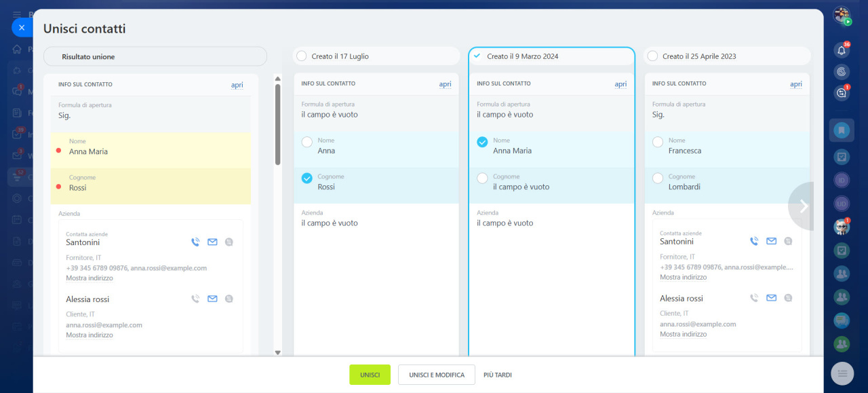
Task: Open the Alessia rossi company in the 25 Aprile 2023 column
Action: [682, 299]
